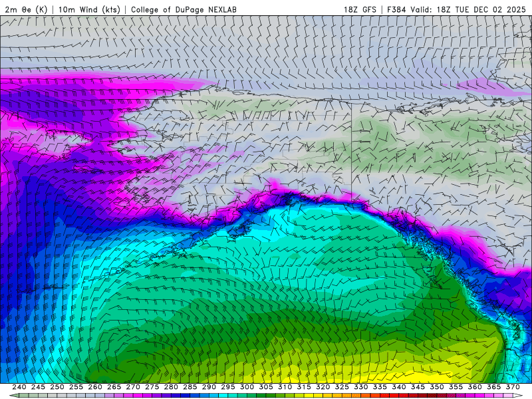Click the 325 value on the color scale
This screenshot has width=532, height=399.
[342, 387]
